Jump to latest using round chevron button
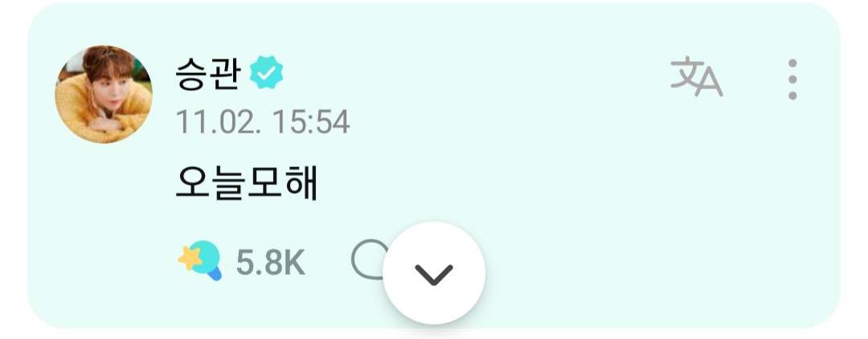This screenshot has width=868, height=339. point(434,273)
